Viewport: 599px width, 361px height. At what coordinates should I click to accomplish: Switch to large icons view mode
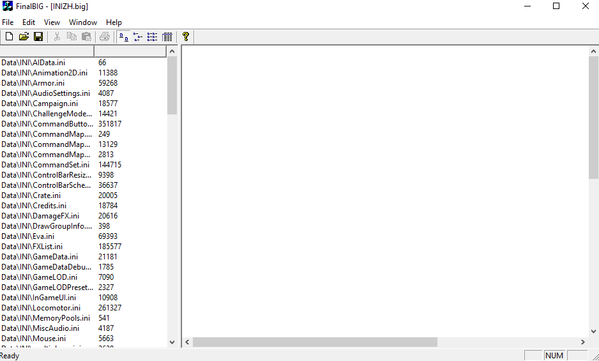[123, 37]
